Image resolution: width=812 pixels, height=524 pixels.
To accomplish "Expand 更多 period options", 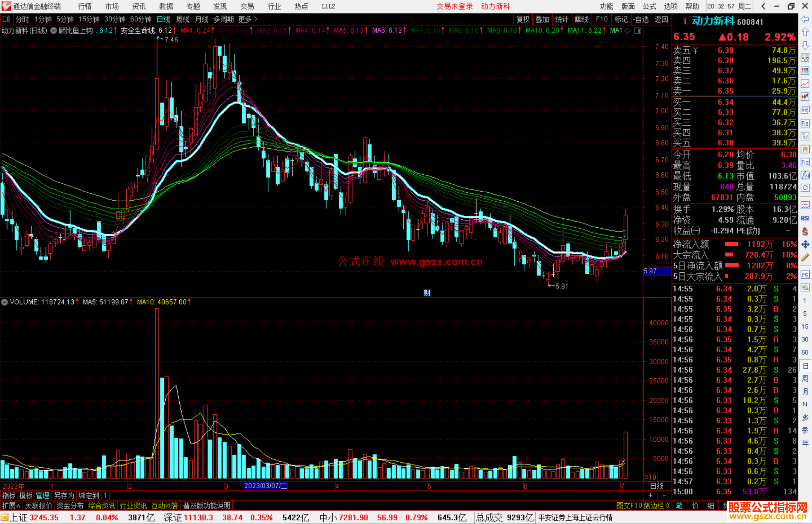I will (x=248, y=19).
